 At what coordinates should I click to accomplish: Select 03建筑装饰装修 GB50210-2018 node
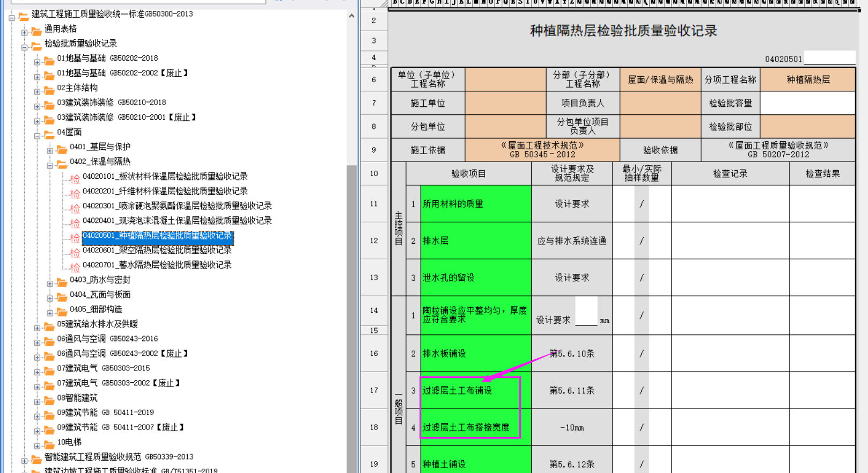click(112, 103)
